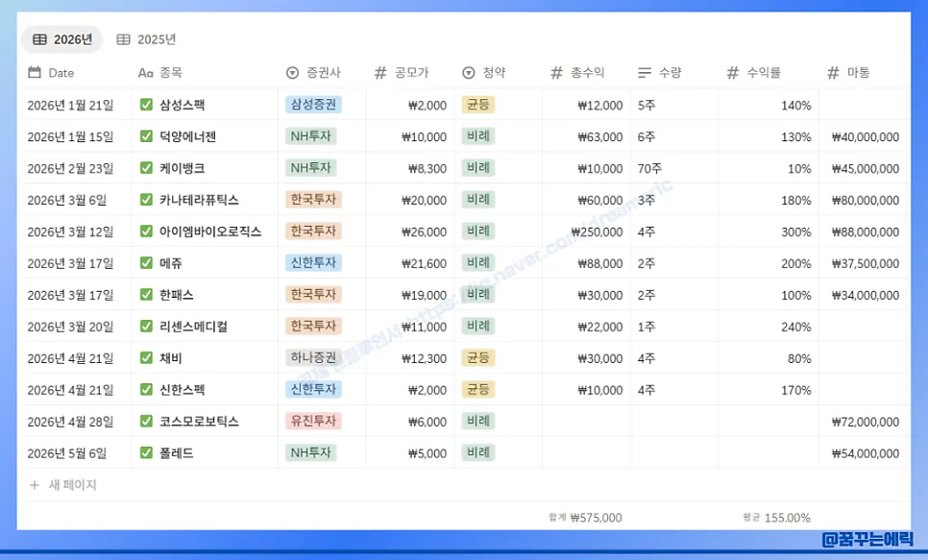928x560 pixels.
Task: Click the table icon on the 2026년 tab
Action: click(39, 39)
